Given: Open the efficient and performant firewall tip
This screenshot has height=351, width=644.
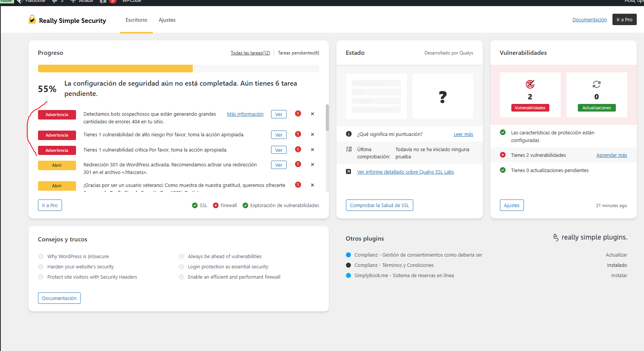Looking at the screenshot, I should (234, 277).
